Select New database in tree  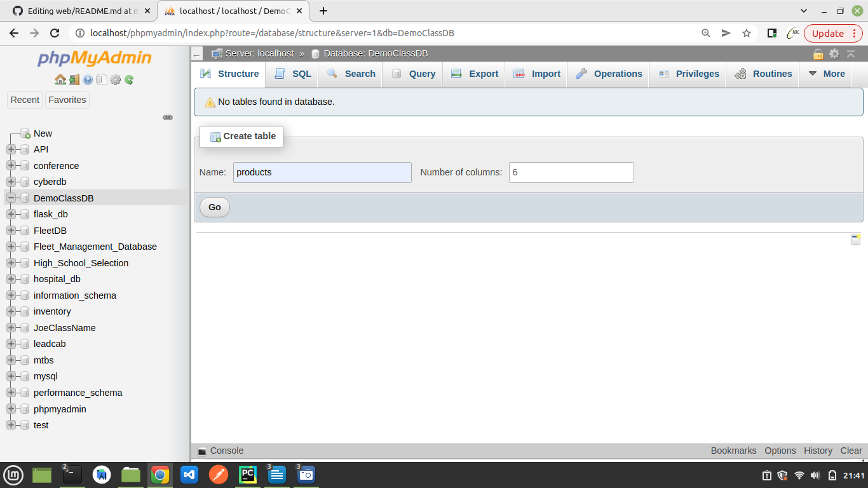click(43, 133)
